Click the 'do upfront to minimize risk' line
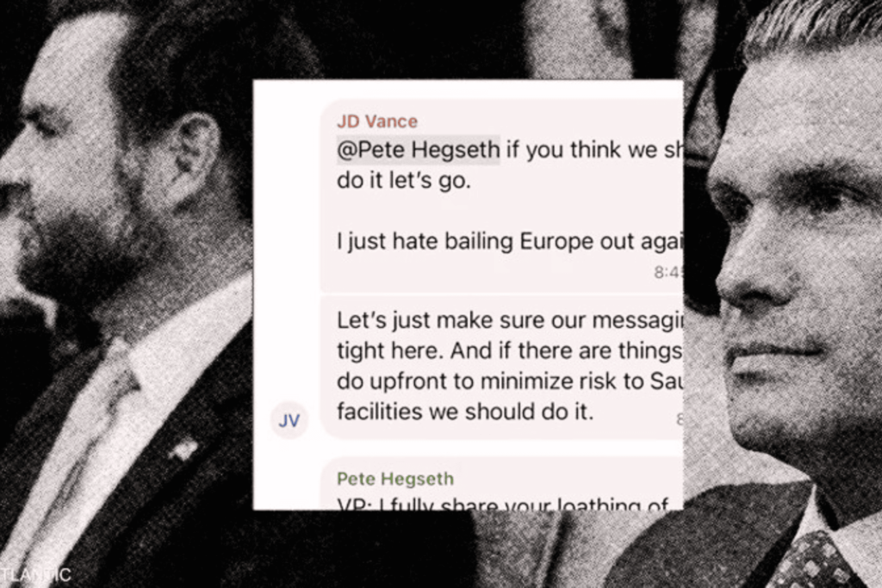Image resolution: width=882 pixels, height=588 pixels. pos(510,381)
